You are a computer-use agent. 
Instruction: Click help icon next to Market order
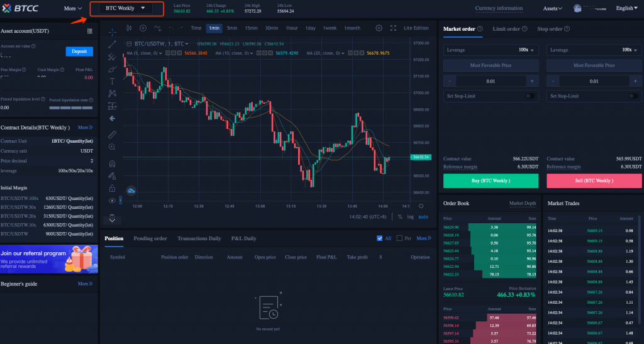pyautogui.click(x=480, y=29)
